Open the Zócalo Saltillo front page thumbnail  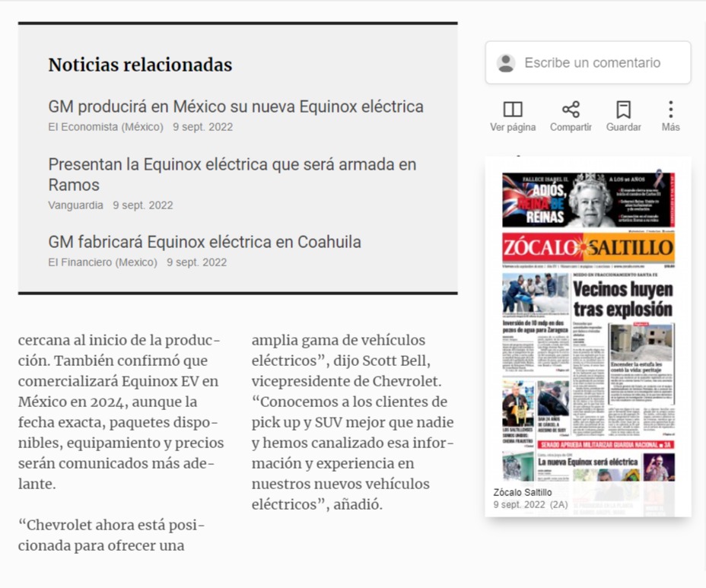point(588,336)
